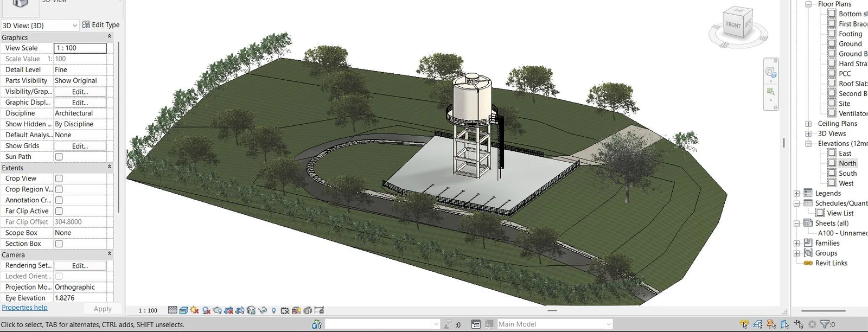Click Select Elements by Face icon
The image size is (868, 332).
784,324
